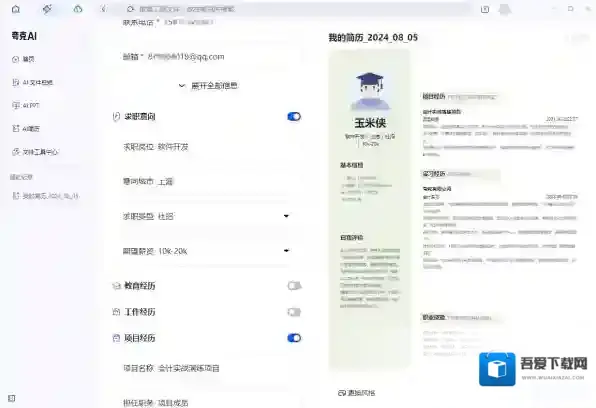Click the icon beside 项目经历 heading
The height and width of the screenshot is (408, 596).
tap(116, 338)
